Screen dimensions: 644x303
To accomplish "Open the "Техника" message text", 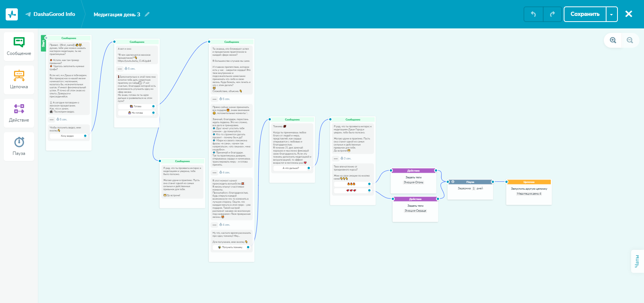I will click(x=292, y=145).
